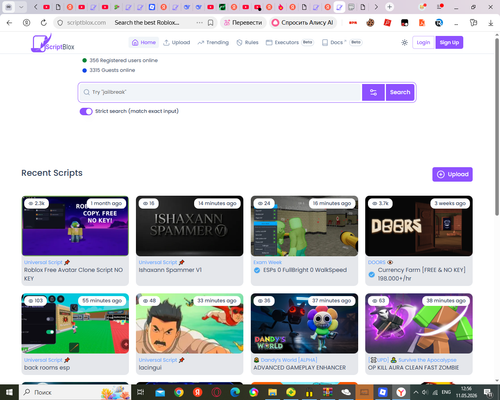Click the Dandy's World [ALPHA] link

(x=289, y=360)
